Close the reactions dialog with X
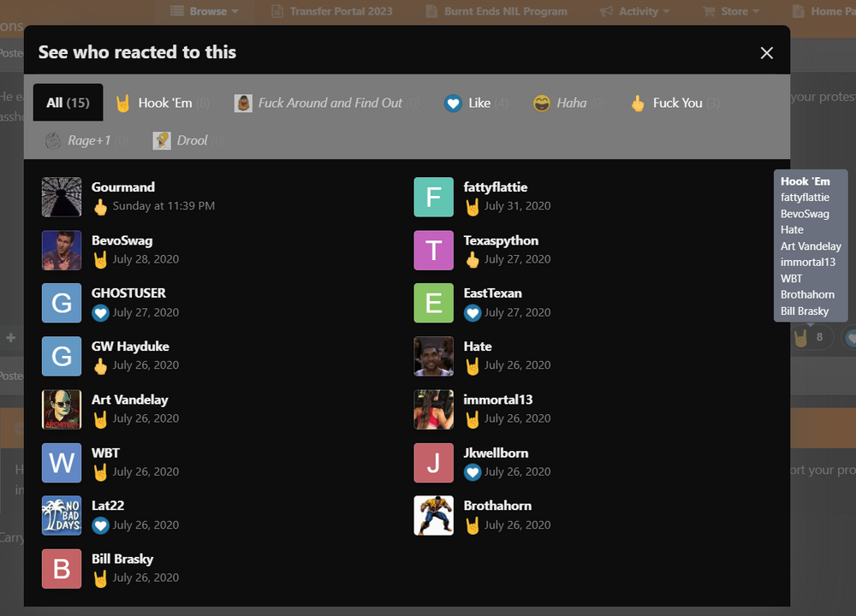Screen dimensions: 856x616 pos(766,53)
